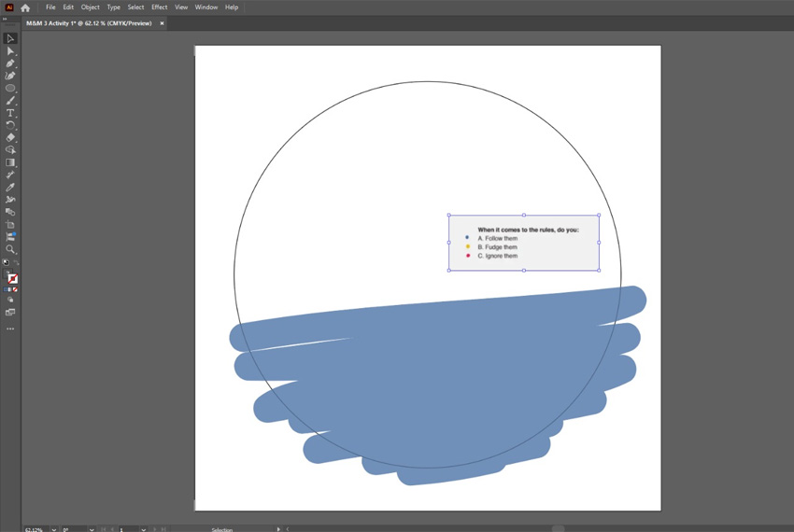Click the Fill and Stroke swatch
Viewport: 794px width, 532px height.
pos(11,277)
